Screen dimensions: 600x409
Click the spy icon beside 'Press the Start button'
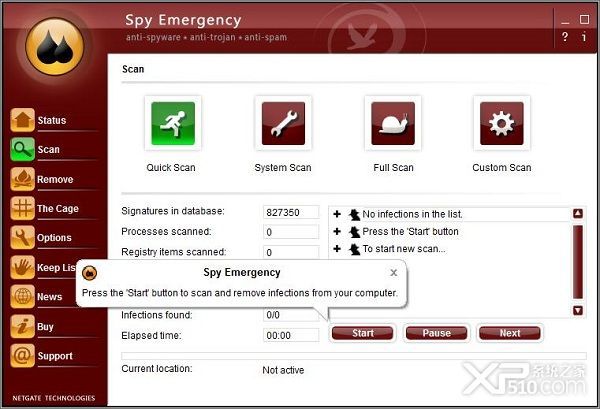click(x=354, y=232)
